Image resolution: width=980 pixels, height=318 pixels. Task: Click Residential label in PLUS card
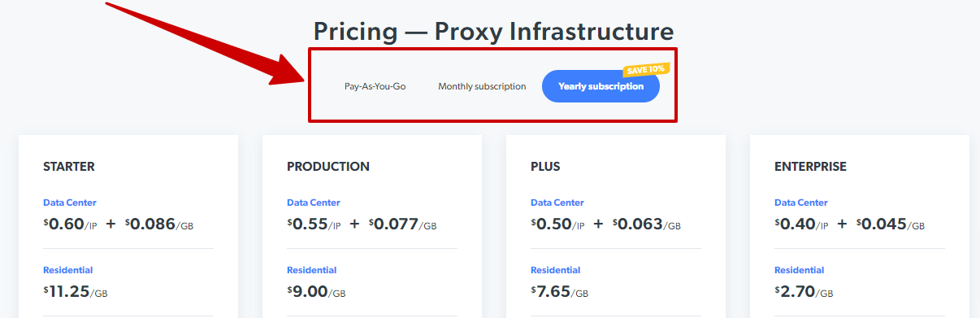pos(556,270)
